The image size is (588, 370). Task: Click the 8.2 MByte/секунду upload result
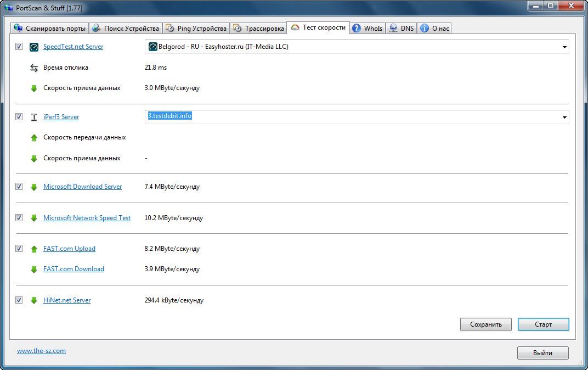[x=172, y=249]
